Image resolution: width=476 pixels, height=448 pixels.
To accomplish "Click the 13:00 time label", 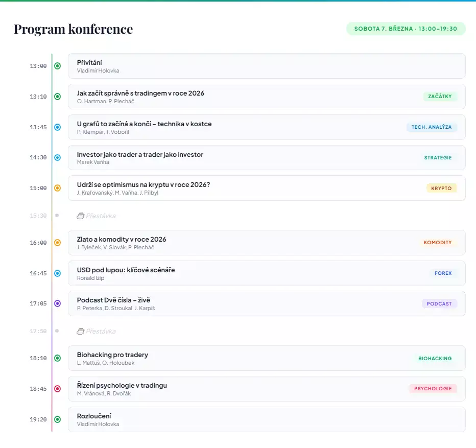I will click(x=38, y=66).
